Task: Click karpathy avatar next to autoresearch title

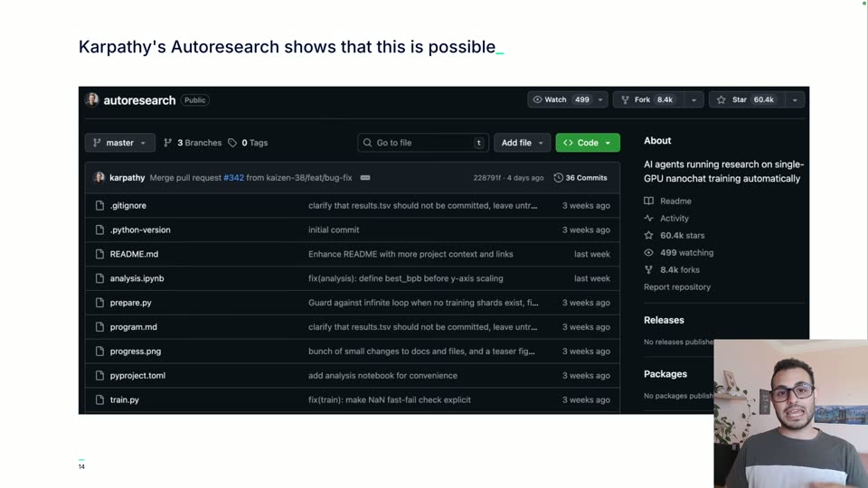Action: [x=92, y=99]
